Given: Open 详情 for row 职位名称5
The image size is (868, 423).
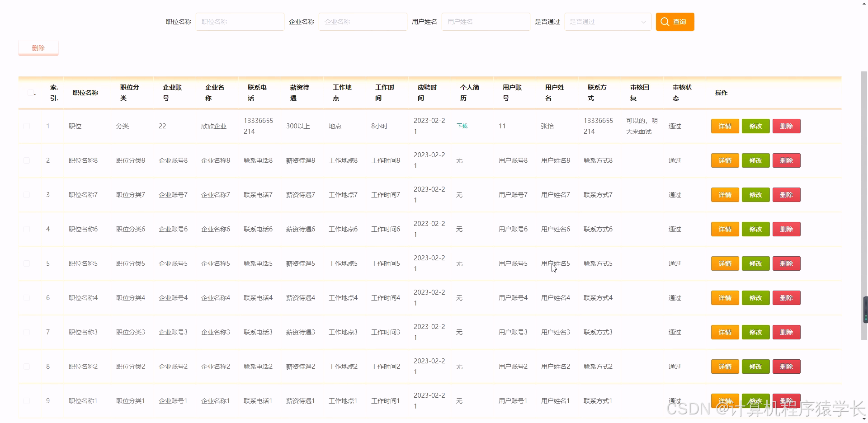Looking at the screenshot, I should (x=725, y=263).
